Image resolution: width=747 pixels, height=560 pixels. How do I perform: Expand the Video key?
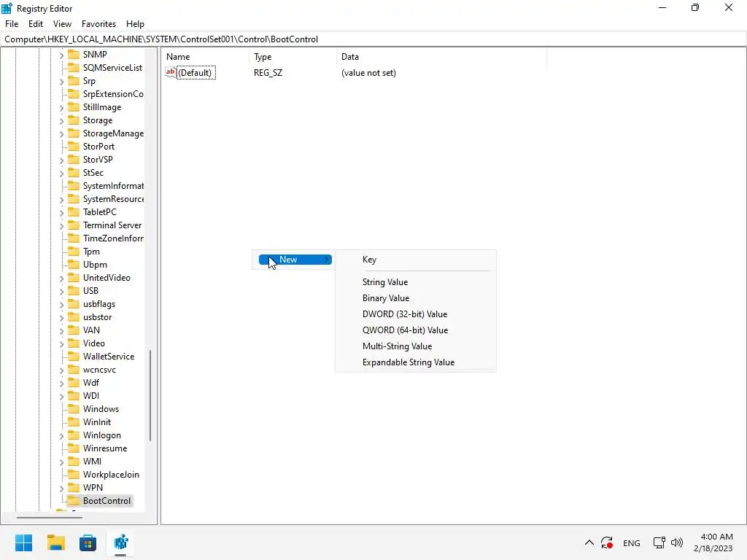[x=61, y=344]
